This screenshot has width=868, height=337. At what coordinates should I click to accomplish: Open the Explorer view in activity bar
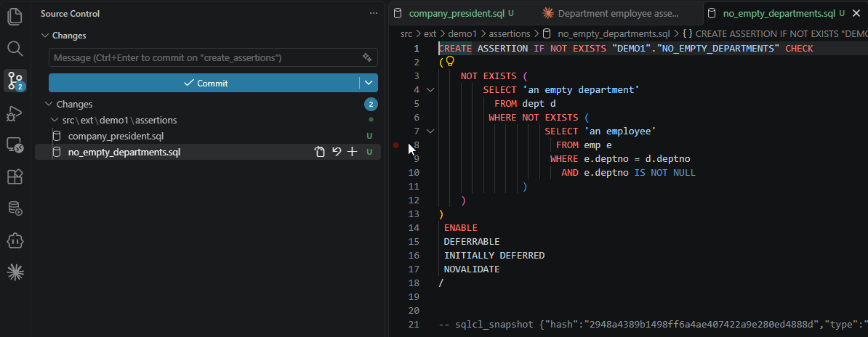point(15,16)
